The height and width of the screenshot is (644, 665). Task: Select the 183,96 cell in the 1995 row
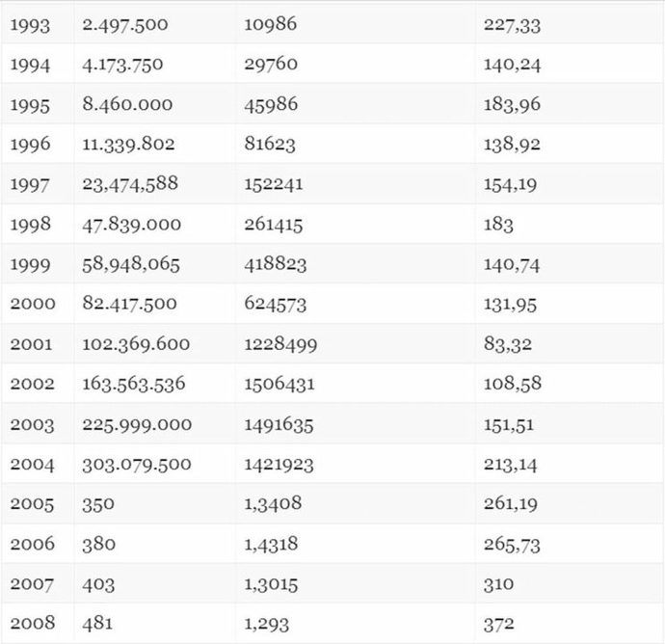(x=512, y=104)
